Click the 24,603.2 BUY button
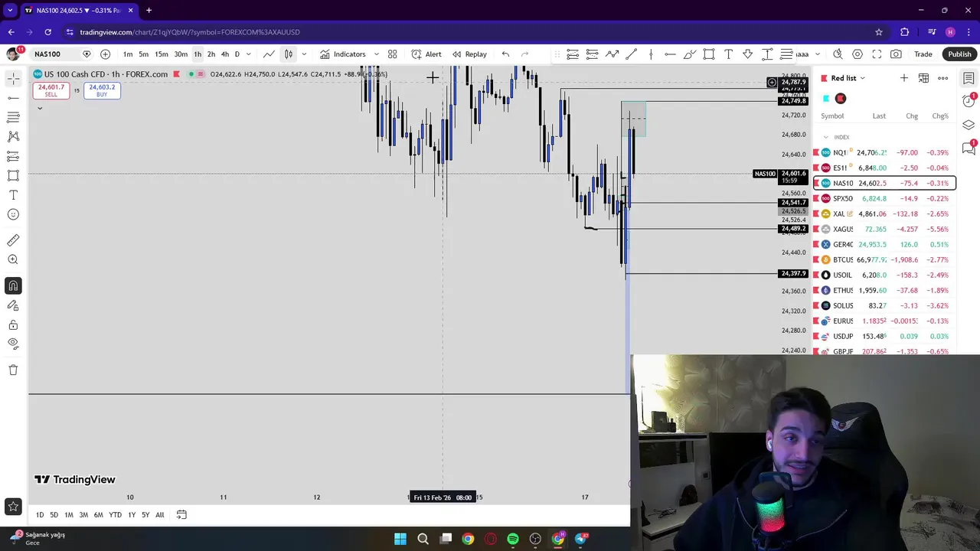This screenshot has height=551, width=980. tap(102, 90)
